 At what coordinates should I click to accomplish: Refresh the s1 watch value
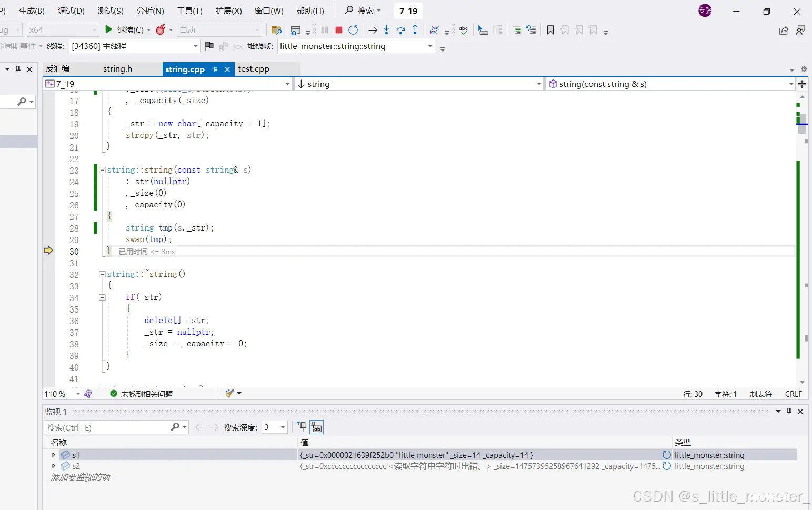[x=666, y=455]
